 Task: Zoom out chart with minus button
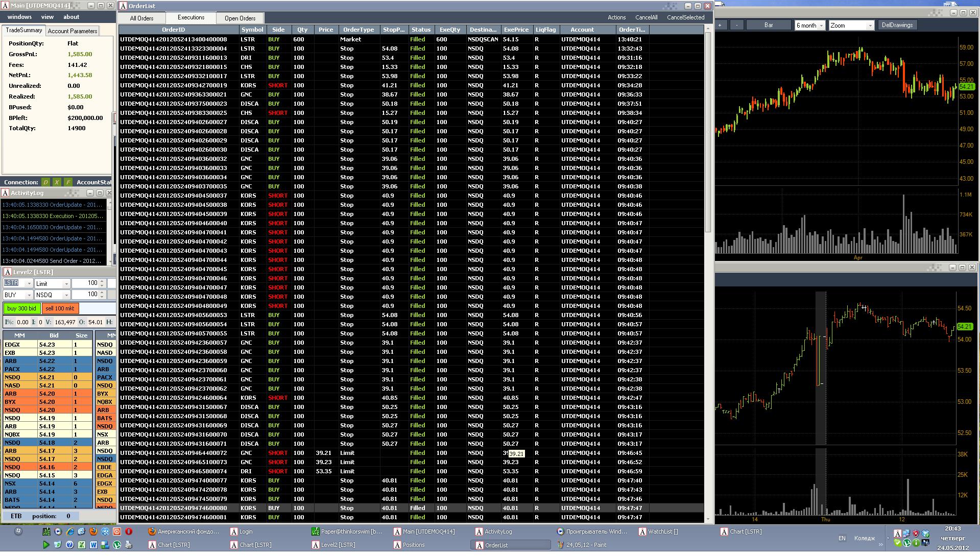[x=737, y=25]
